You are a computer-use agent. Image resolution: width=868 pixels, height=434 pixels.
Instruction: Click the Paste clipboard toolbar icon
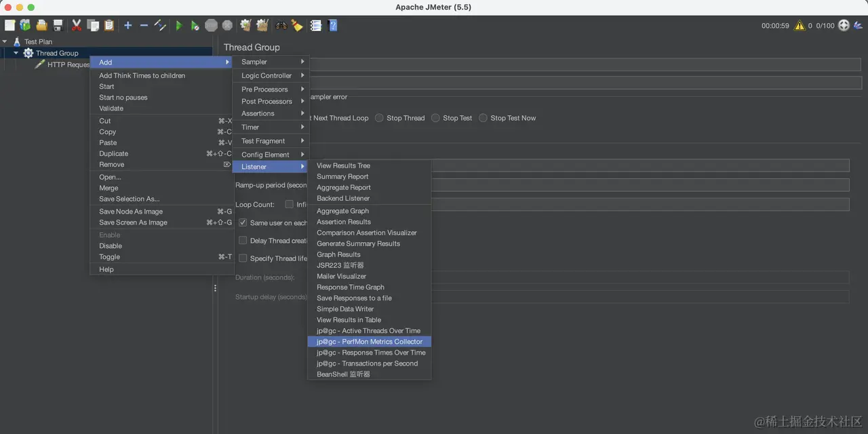[x=108, y=25]
